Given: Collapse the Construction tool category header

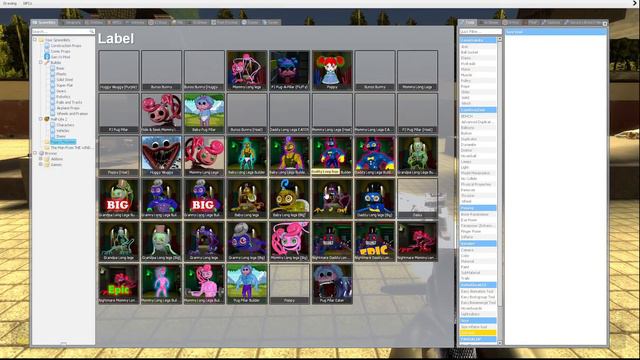Looking at the screenshot, I should (x=478, y=110).
